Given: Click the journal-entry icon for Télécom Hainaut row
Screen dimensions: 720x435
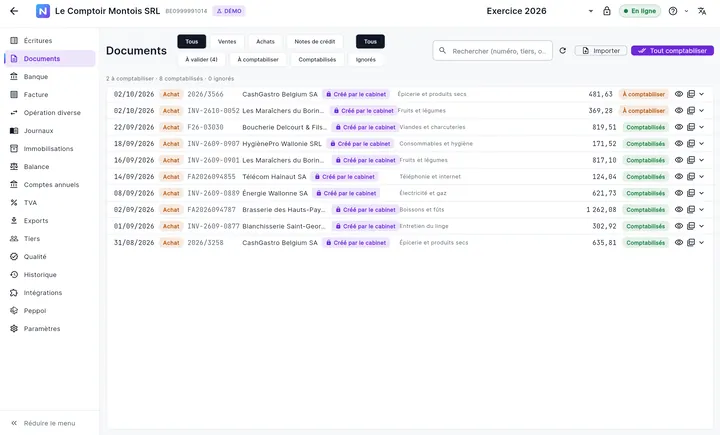Looking at the screenshot, I should [691, 177].
